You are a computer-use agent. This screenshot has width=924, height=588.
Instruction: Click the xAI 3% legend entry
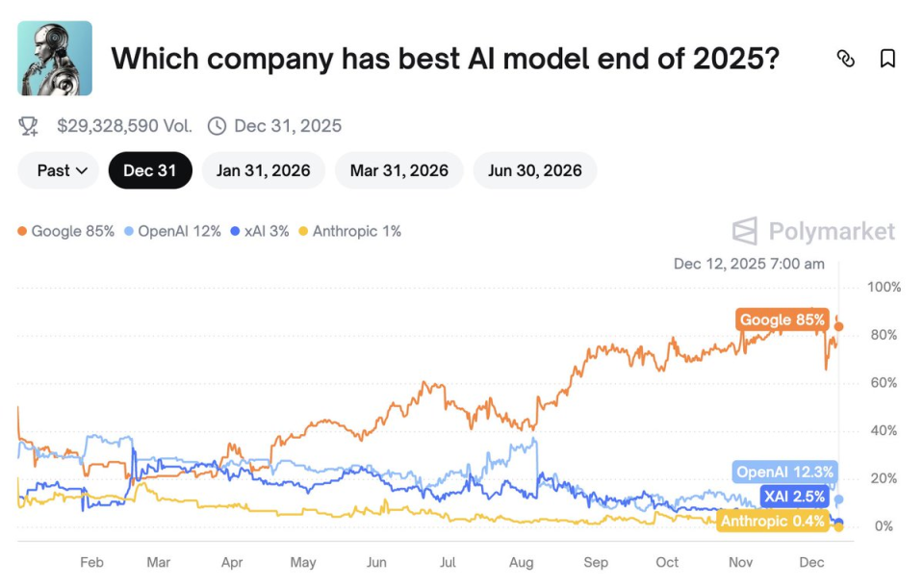(x=260, y=232)
